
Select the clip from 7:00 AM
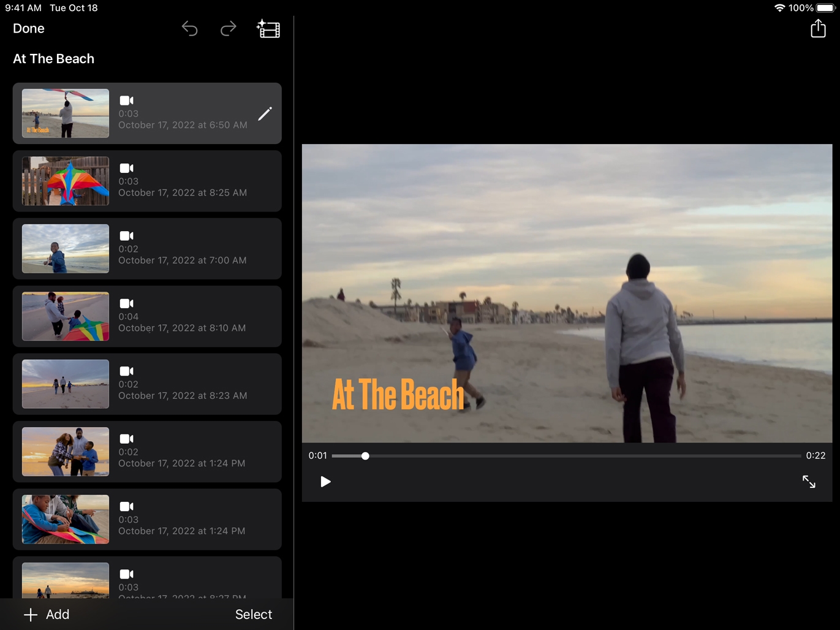click(x=147, y=249)
